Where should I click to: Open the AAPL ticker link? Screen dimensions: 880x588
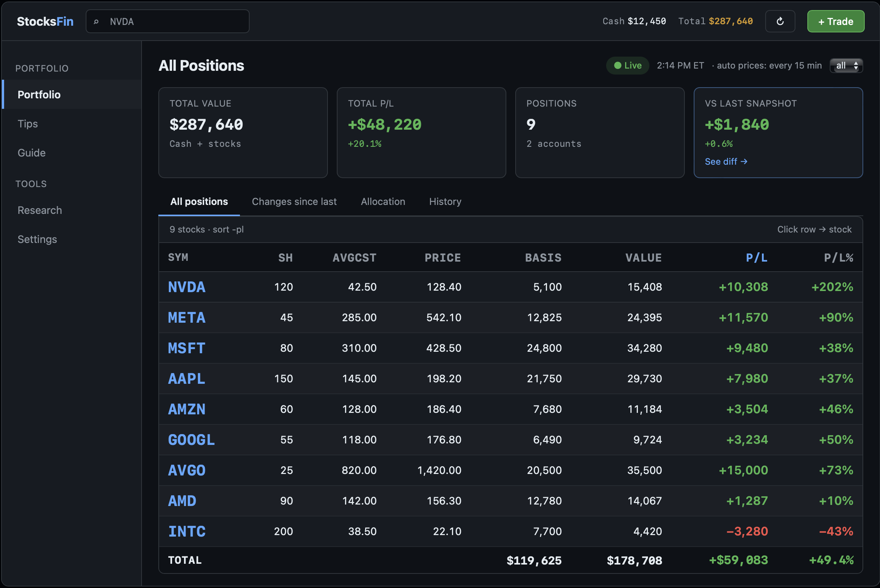[187, 379]
